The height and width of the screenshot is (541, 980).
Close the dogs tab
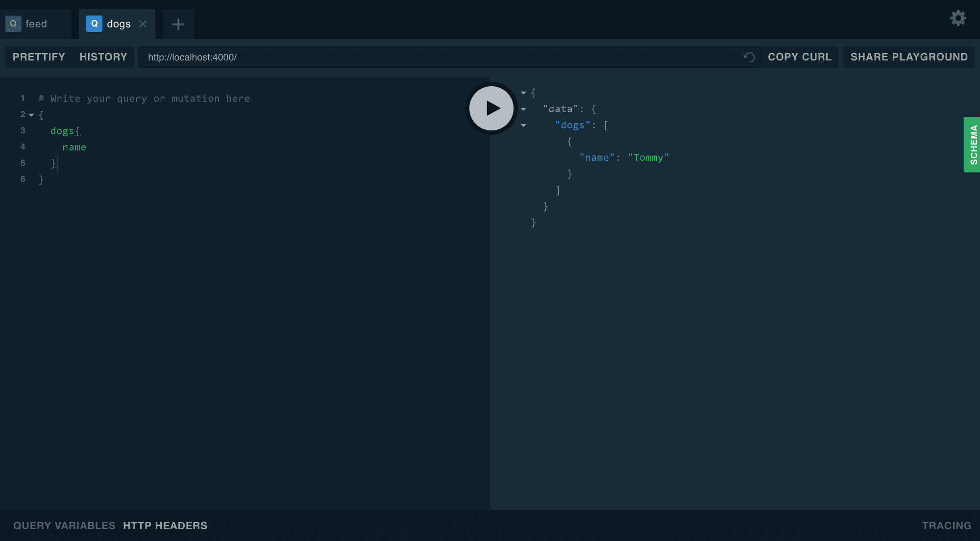[143, 24]
